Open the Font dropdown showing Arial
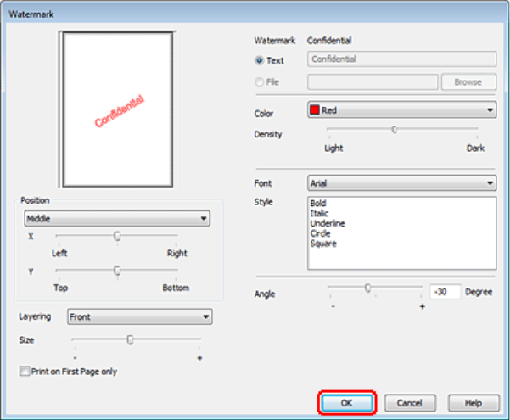 (x=401, y=183)
